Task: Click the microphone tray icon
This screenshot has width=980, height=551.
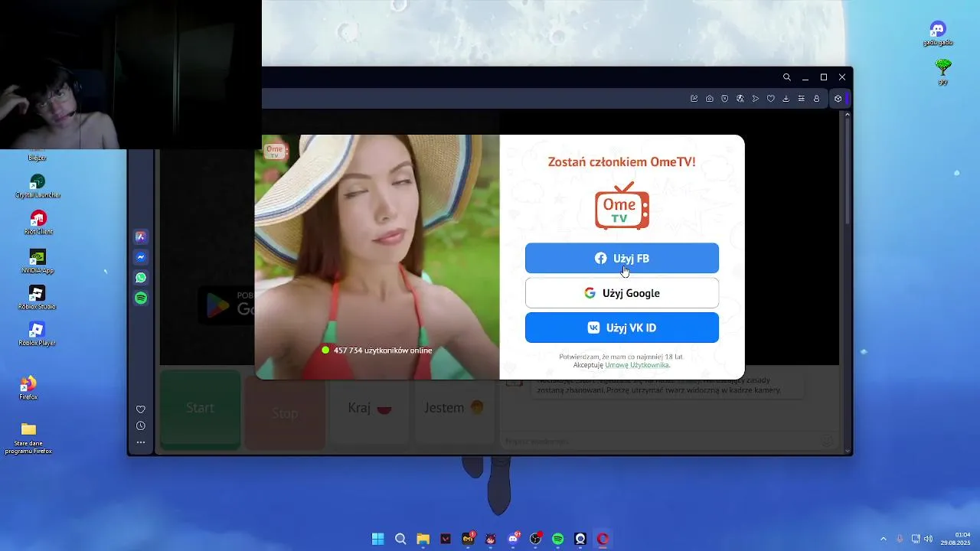Action: pyautogui.click(x=900, y=539)
